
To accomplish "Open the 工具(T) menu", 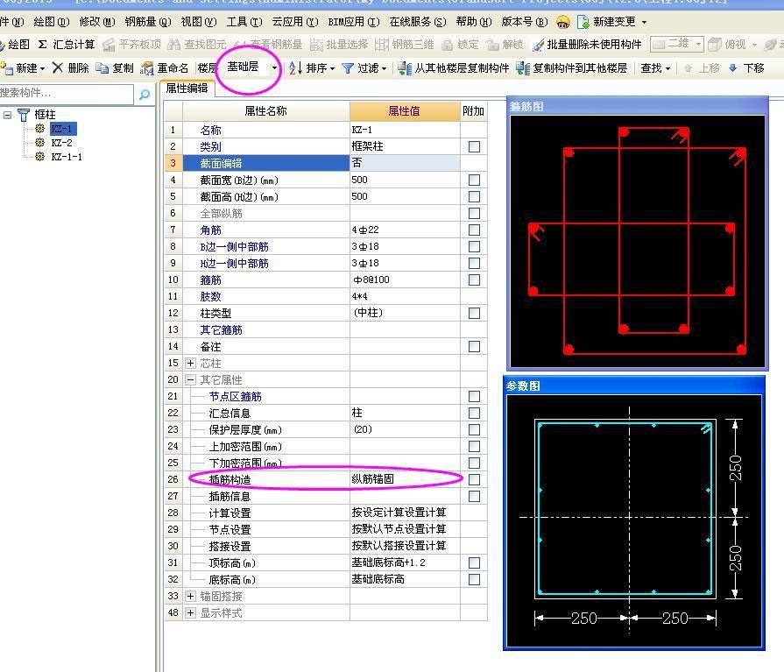I will pyautogui.click(x=244, y=22).
